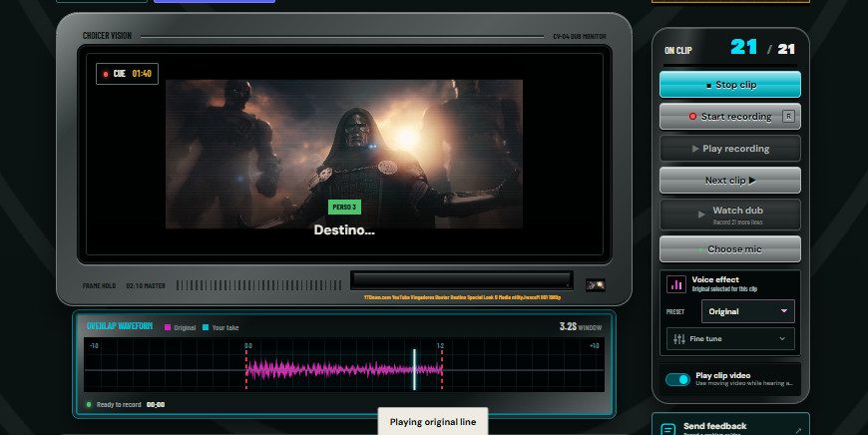The width and height of the screenshot is (868, 435).
Task: Click the Stop clip button
Action: tap(729, 85)
